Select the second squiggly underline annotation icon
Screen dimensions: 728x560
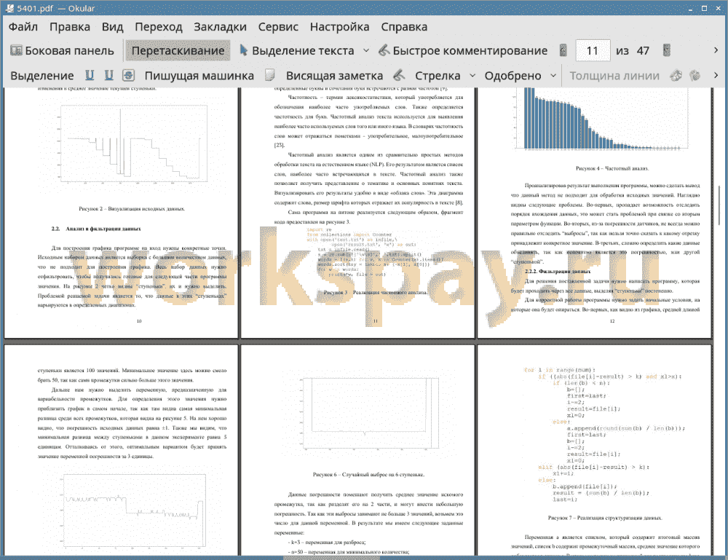[108, 75]
